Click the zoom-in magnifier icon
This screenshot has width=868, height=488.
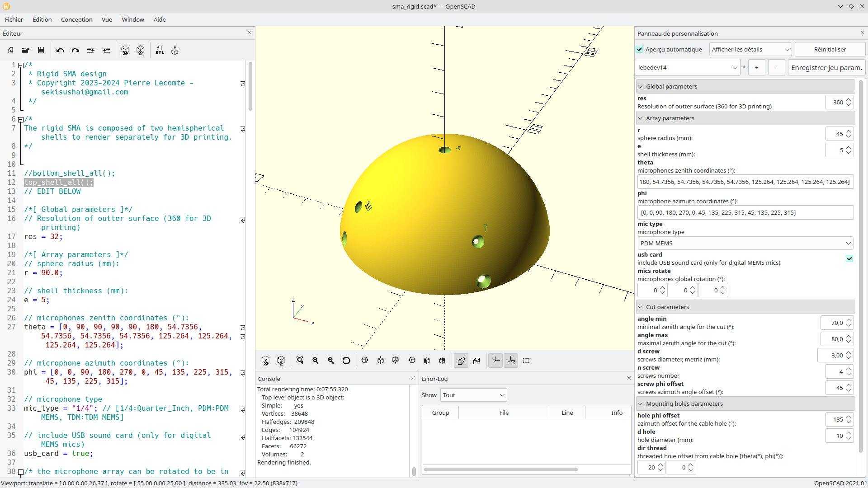pos(315,361)
